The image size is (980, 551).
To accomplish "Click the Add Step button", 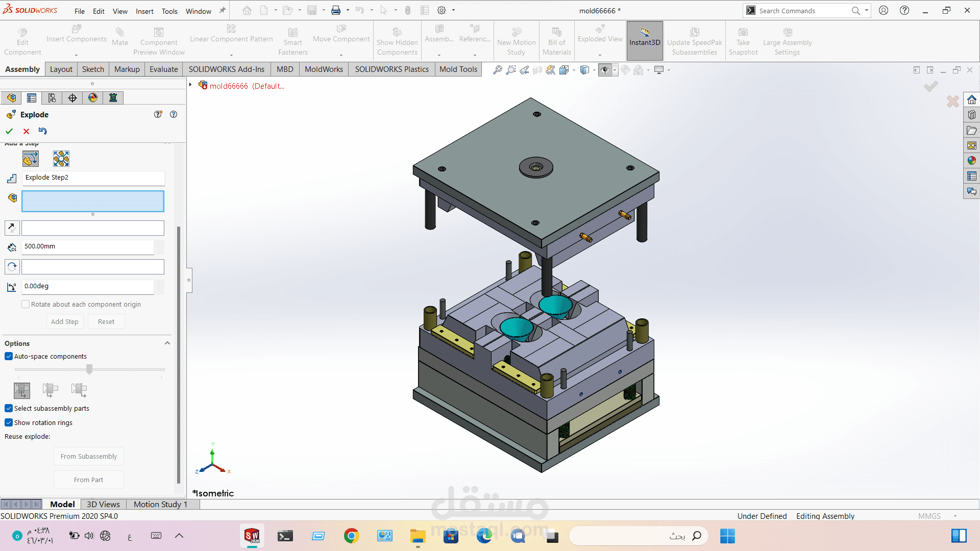I will pyautogui.click(x=65, y=321).
